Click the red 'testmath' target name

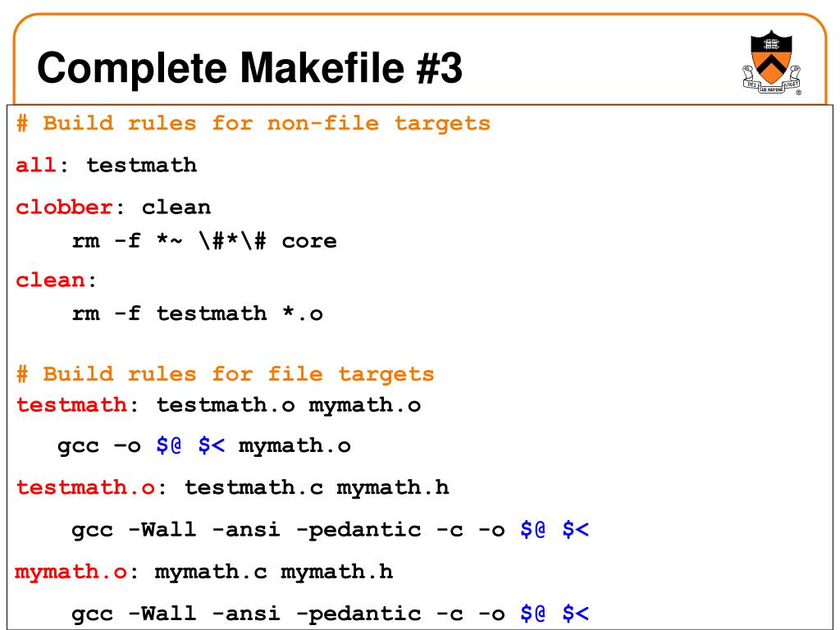click(72, 405)
